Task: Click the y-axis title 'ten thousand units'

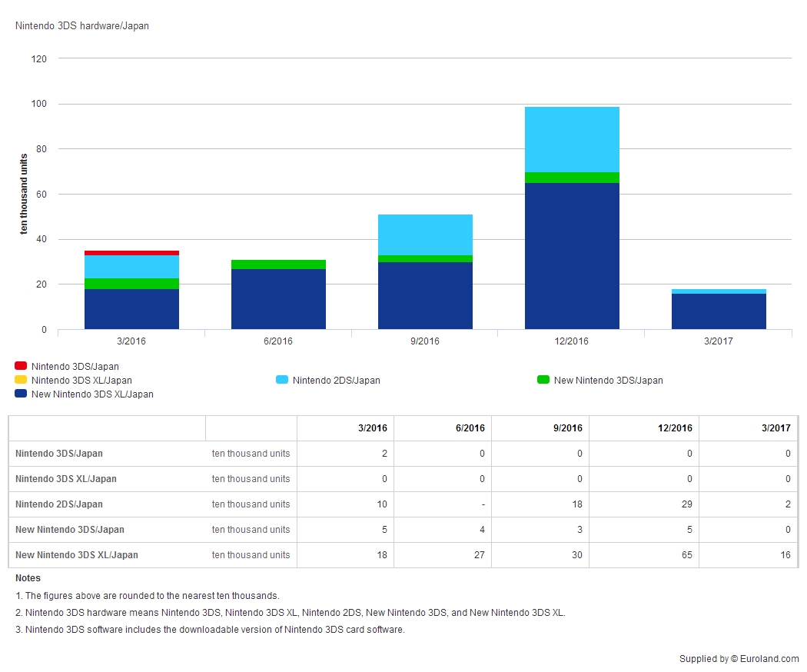Action: tap(23, 194)
